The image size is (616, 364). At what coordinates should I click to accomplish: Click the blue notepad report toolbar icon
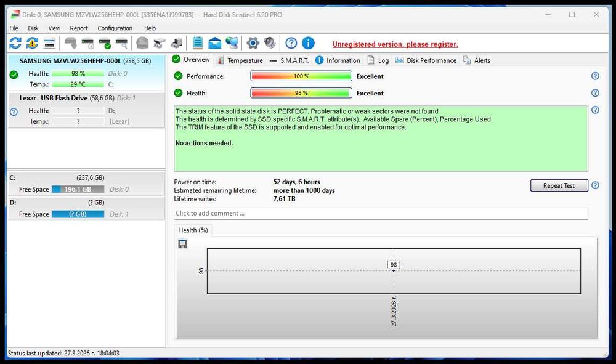pyautogui.click(x=198, y=43)
